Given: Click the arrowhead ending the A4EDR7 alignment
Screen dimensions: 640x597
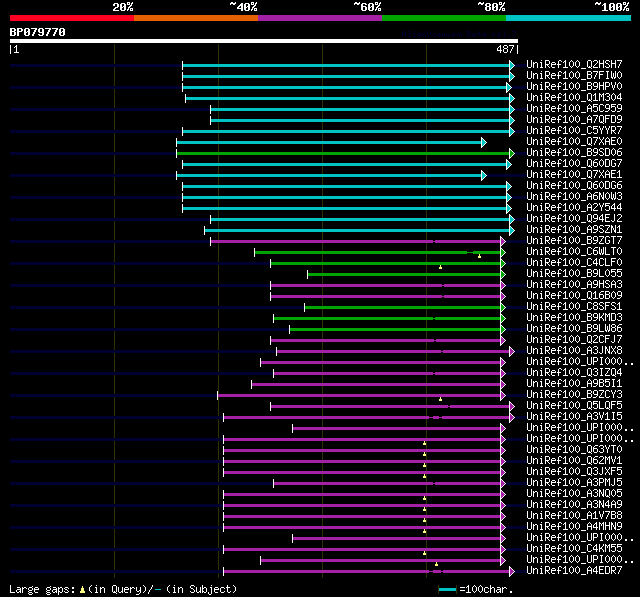Looking at the screenshot, I should 512,572.
